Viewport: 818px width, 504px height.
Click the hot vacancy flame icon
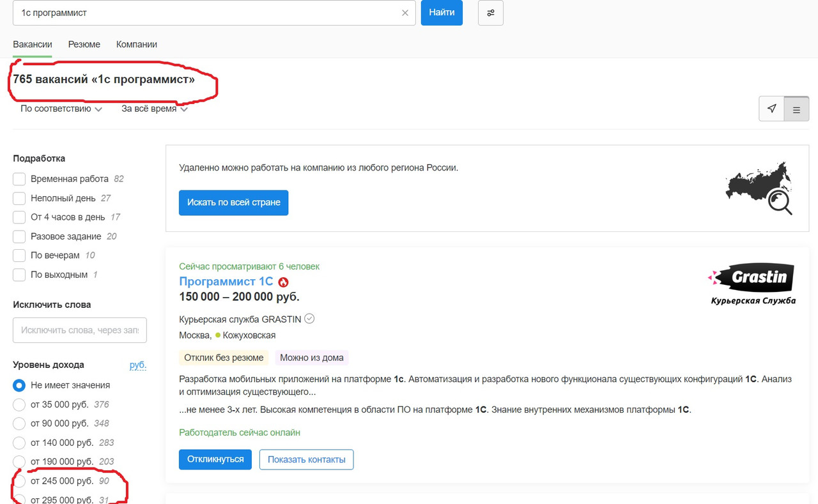pyautogui.click(x=283, y=282)
